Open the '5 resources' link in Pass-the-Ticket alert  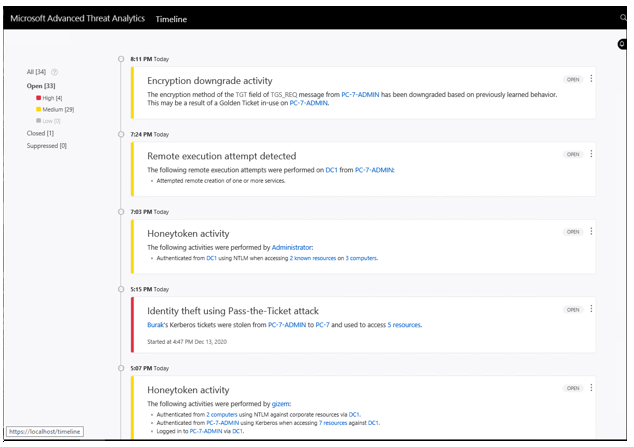tap(404, 325)
